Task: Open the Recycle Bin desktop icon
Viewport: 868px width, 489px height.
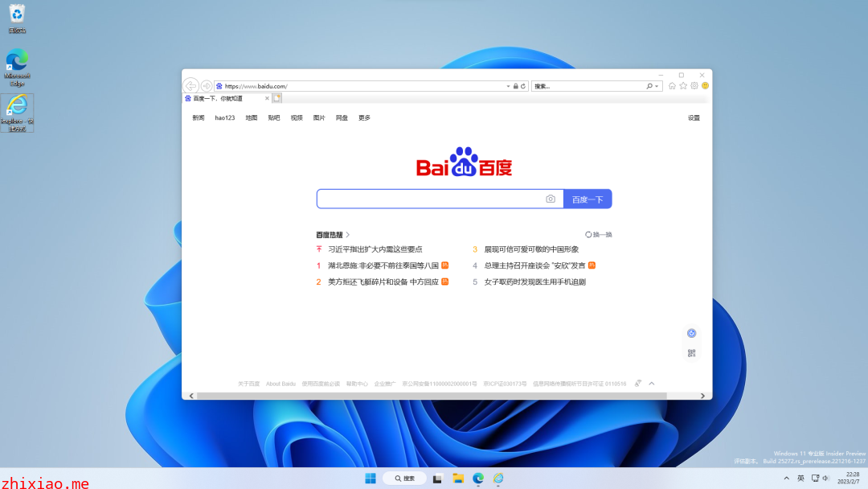Action: tap(17, 18)
